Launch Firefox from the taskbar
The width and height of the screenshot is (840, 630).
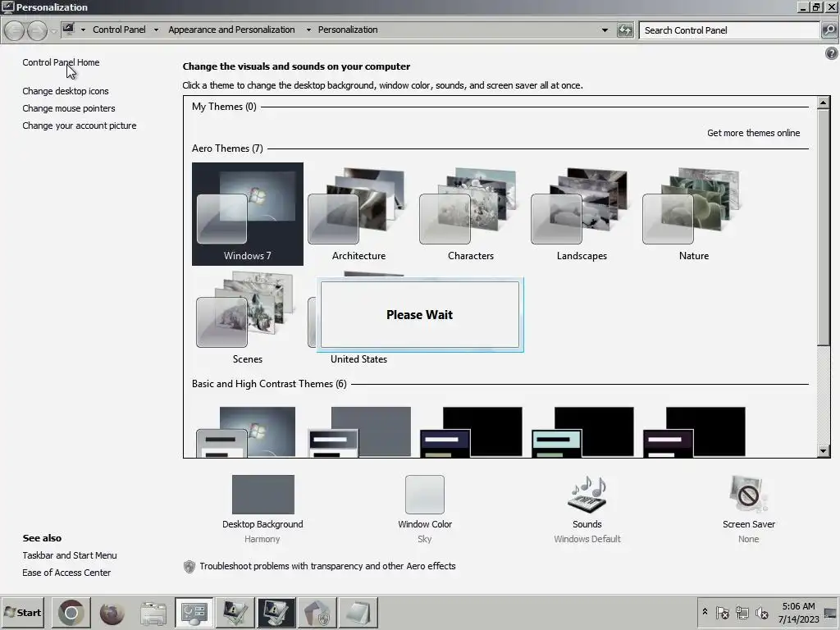point(112,613)
